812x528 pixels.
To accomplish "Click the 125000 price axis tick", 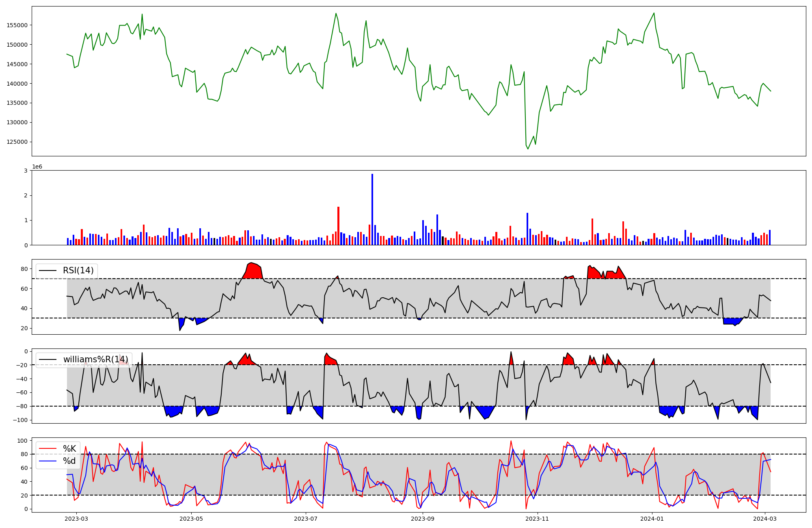I will [17, 142].
